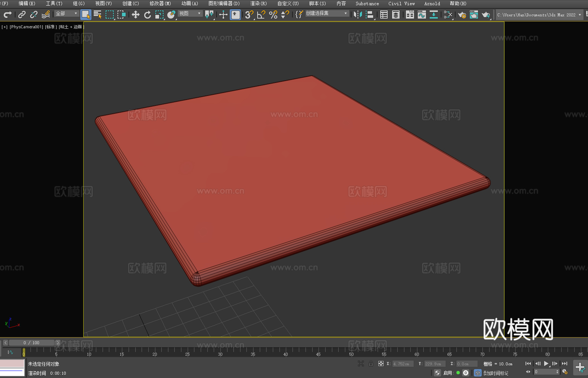Click the 添加时间标记 label
Viewport: 588px width, 378px height.
pyautogui.click(x=495, y=373)
